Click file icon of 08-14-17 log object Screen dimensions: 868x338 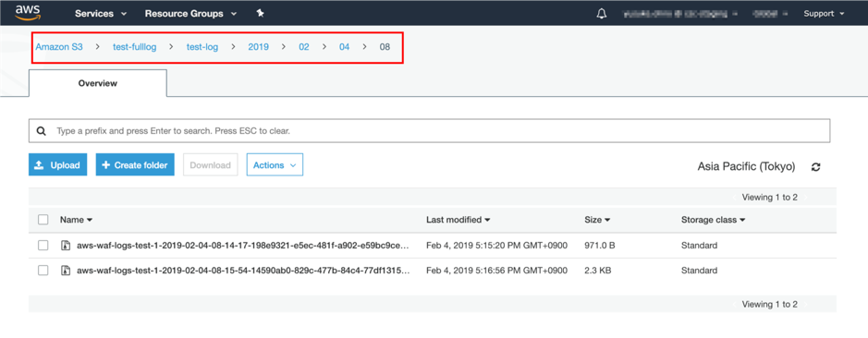point(66,246)
